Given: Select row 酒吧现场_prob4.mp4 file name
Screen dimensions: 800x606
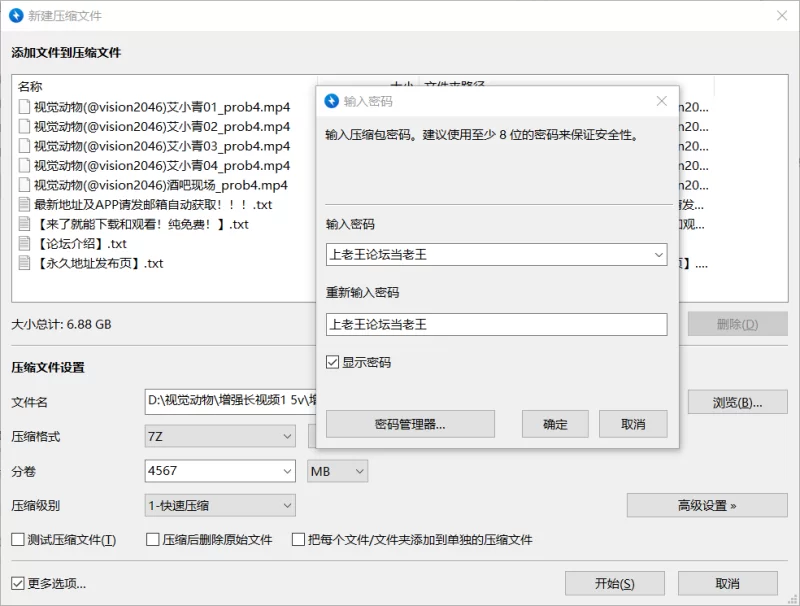Looking at the screenshot, I should 161,185.
